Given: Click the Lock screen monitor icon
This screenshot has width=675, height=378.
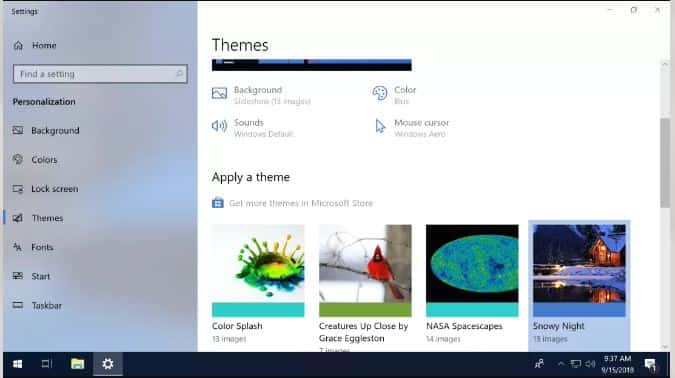Looking at the screenshot, I should pos(18,189).
